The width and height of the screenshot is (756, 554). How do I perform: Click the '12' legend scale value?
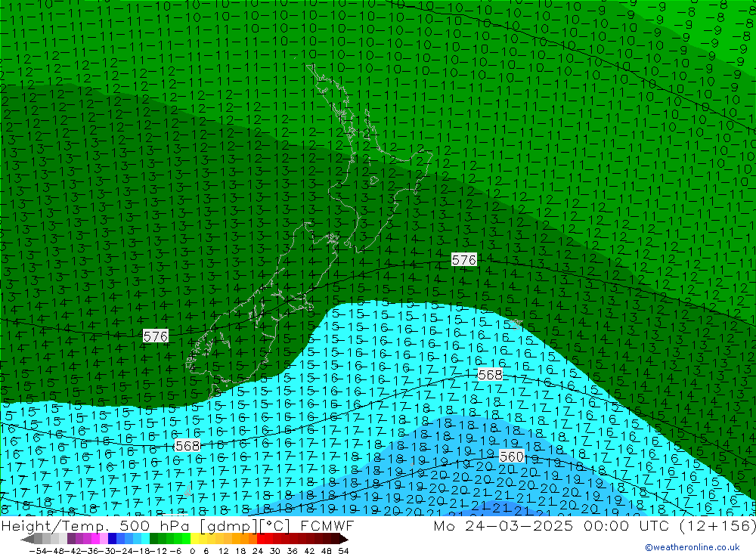(223, 550)
